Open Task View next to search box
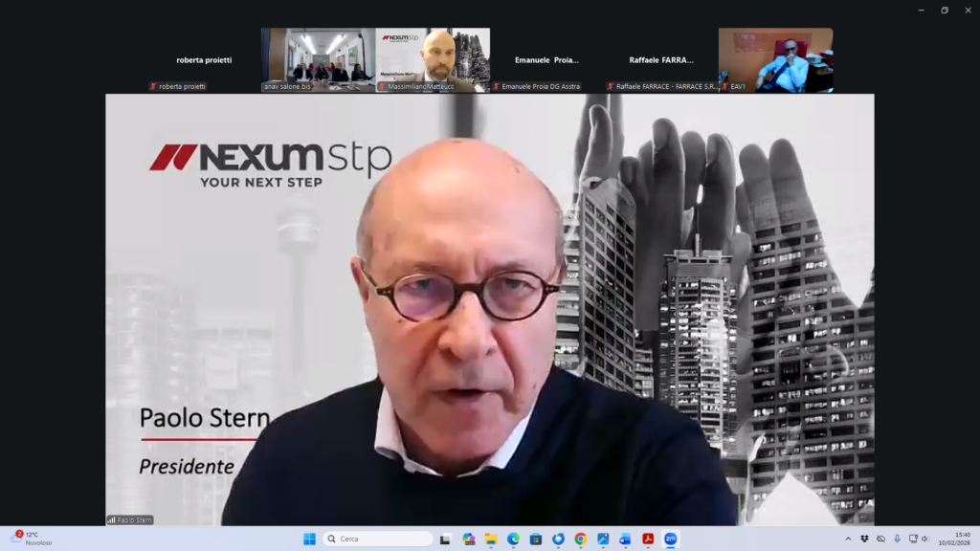The width and height of the screenshot is (980, 551). point(446,539)
